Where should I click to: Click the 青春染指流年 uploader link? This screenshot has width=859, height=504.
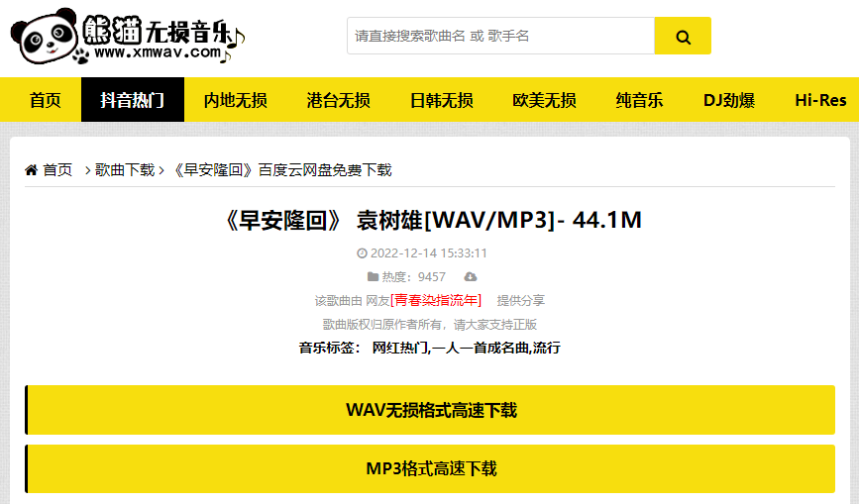point(436,300)
